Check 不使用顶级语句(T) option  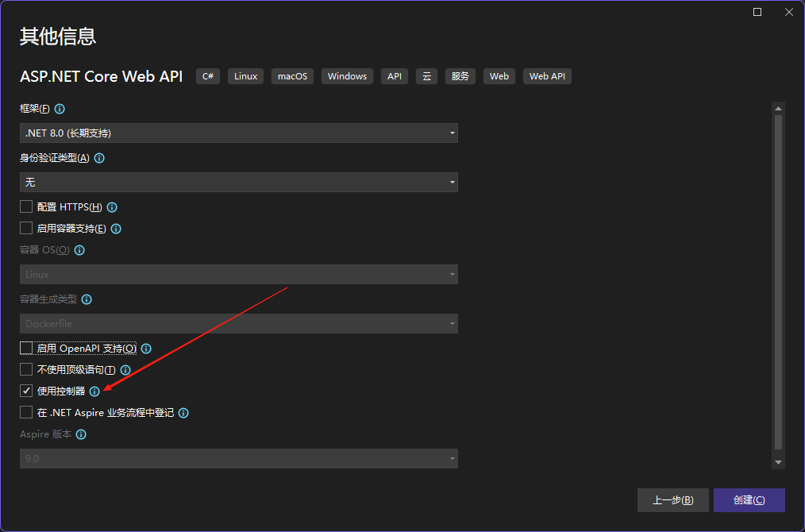click(26, 369)
